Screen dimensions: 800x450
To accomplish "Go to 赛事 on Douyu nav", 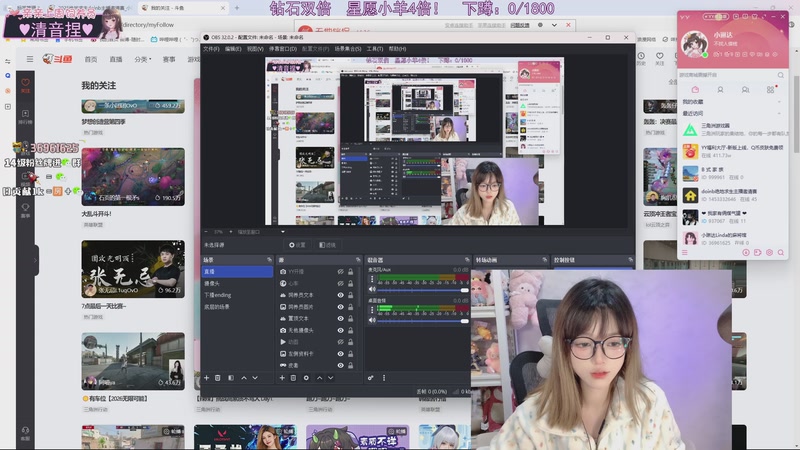I will 169,59.
